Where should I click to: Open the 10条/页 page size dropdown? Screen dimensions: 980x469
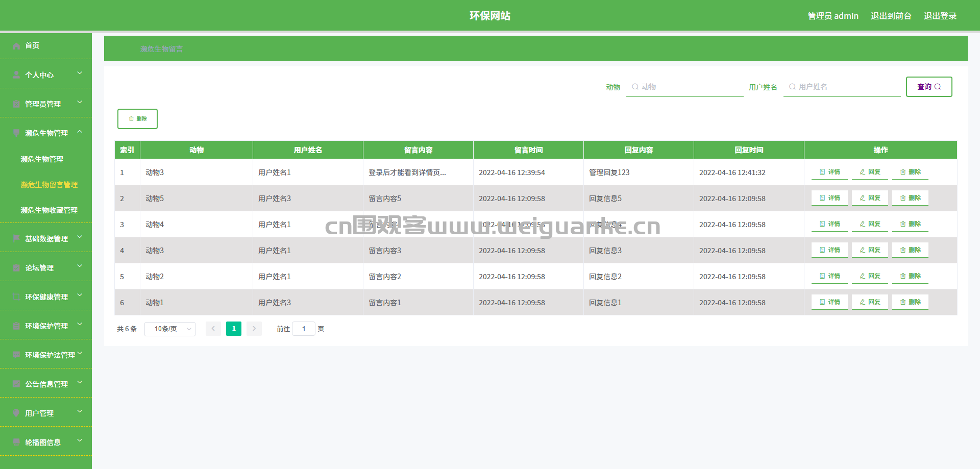[x=170, y=329]
